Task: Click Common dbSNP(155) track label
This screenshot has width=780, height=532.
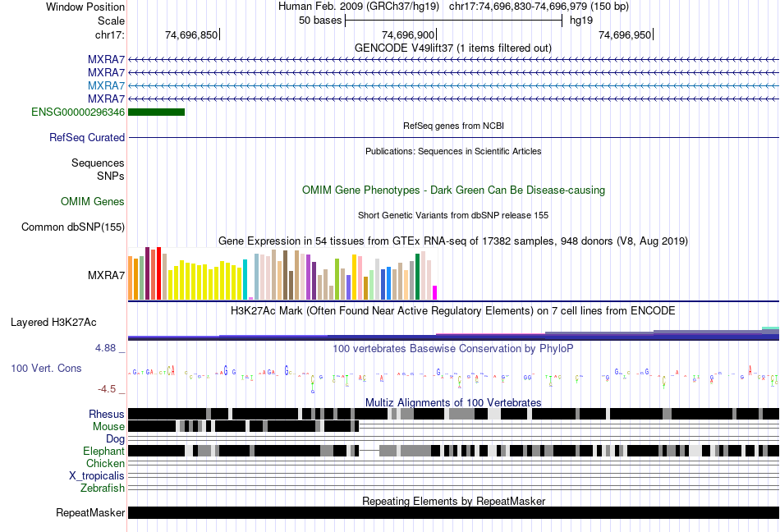Action: [72, 227]
